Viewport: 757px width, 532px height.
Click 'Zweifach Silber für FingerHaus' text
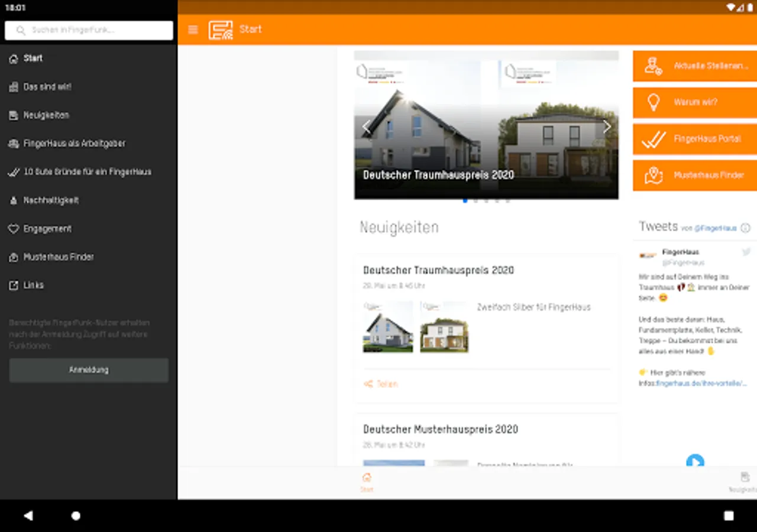click(533, 307)
